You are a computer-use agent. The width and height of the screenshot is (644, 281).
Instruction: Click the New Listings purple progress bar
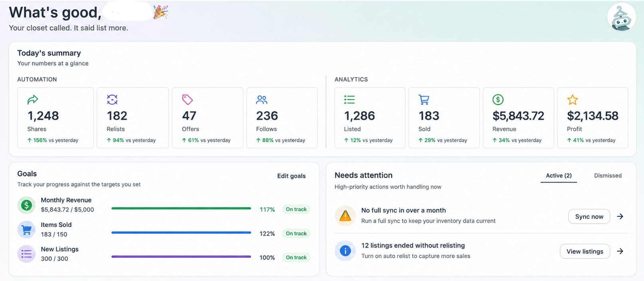pyautogui.click(x=181, y=257)
